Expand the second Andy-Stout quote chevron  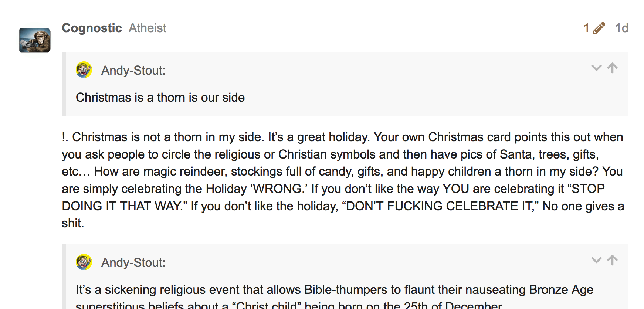[596, 260]
